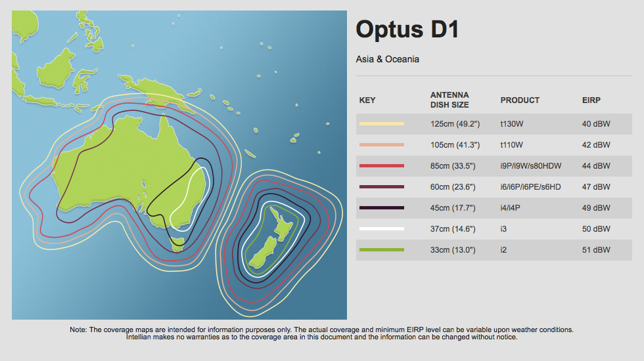The width and height of the screenshot is (644, 361).
Task: Click the peach 42 dBW key line
Action: pos(381,145)
